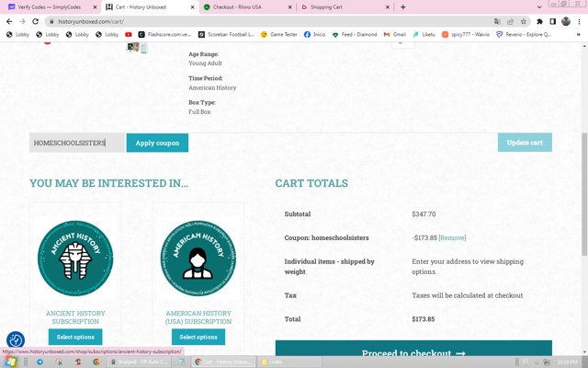
Task: Open the Chrome profile avatar
Action: 566,21
